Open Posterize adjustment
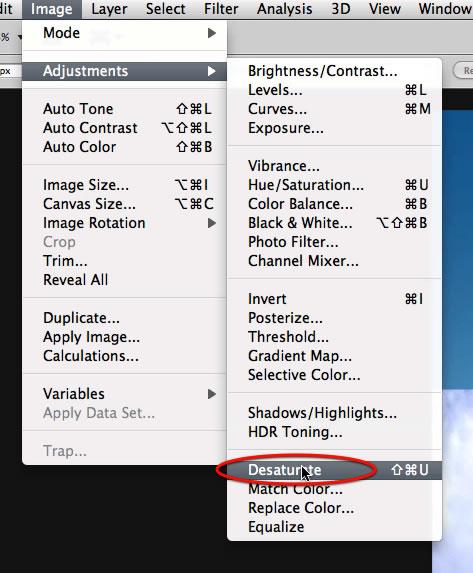473x573 pixels. [334, 318]
